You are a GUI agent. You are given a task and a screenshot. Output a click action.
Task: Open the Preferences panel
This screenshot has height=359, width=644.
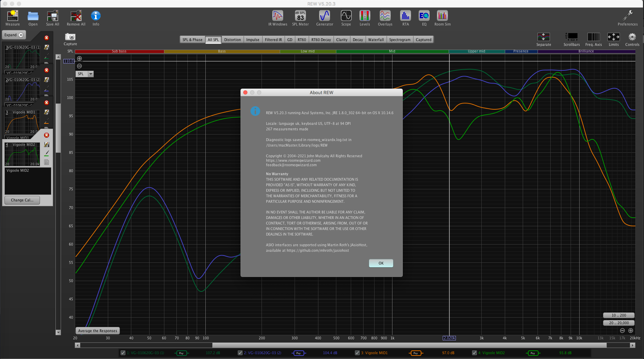tap(627, 16)
